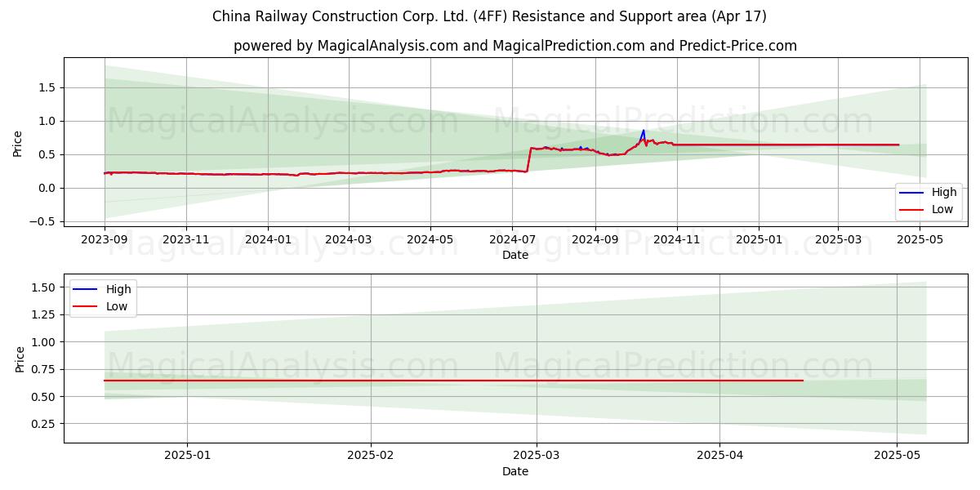Click the 2023-11 x-axis label on the upper chart
Viewport: 980px width, 490px height.
coord(186,241)
